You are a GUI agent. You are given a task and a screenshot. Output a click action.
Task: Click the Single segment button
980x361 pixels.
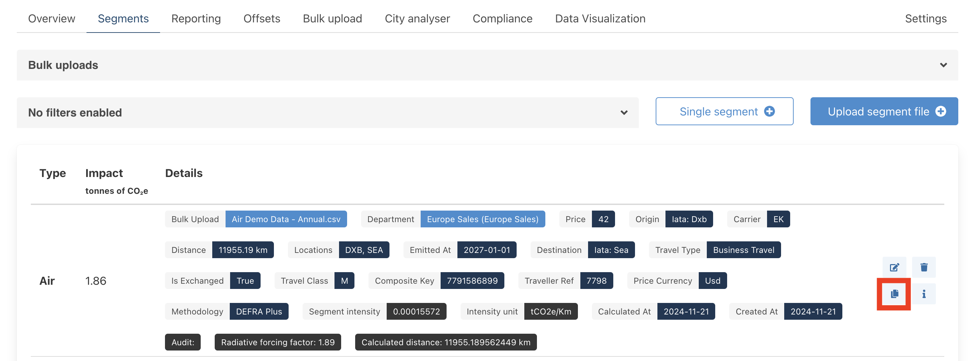718,111
